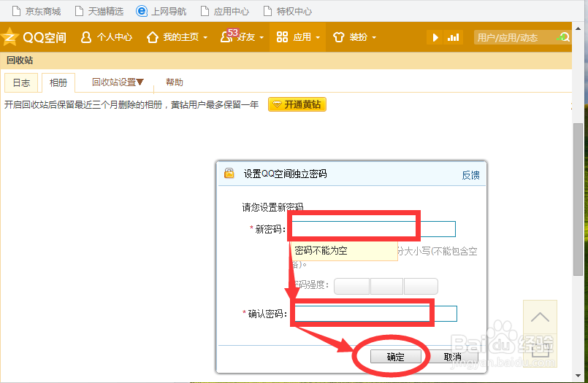Open the 好友 menu with 53 badge
Screen dimensions: 588x383
[x=243, y=36]
